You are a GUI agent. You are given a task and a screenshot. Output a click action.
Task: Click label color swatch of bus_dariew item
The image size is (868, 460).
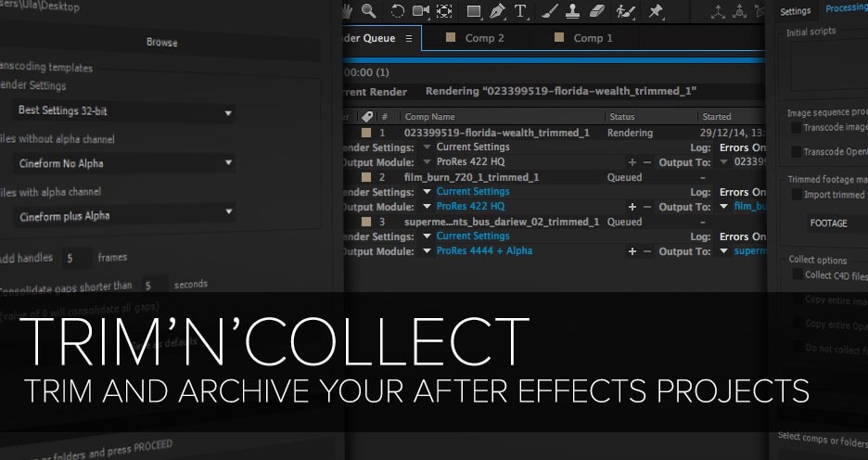point(366,222)
